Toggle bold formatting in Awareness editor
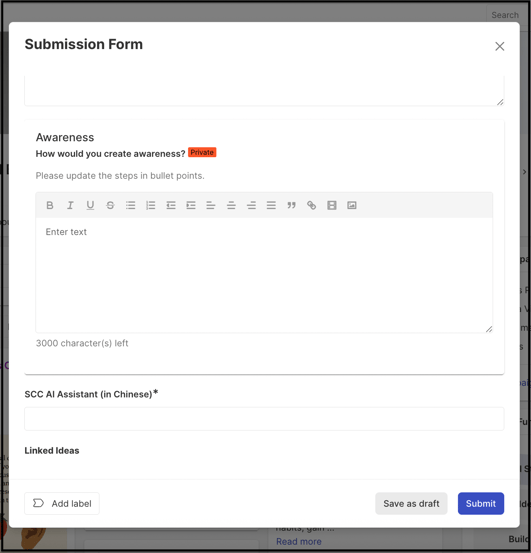This screenshot has width=531, height=553. click(50, 205)
